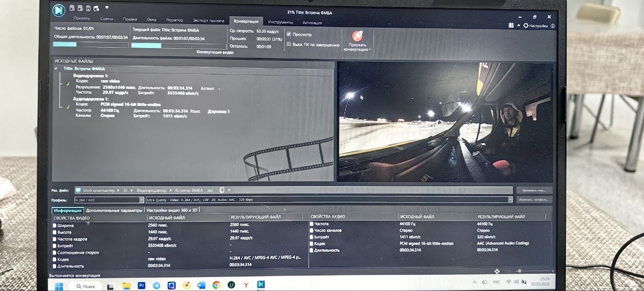Open the Правка ribbon tab
The width and height of the screenshot is (644, 291).
tap(130, 20)
